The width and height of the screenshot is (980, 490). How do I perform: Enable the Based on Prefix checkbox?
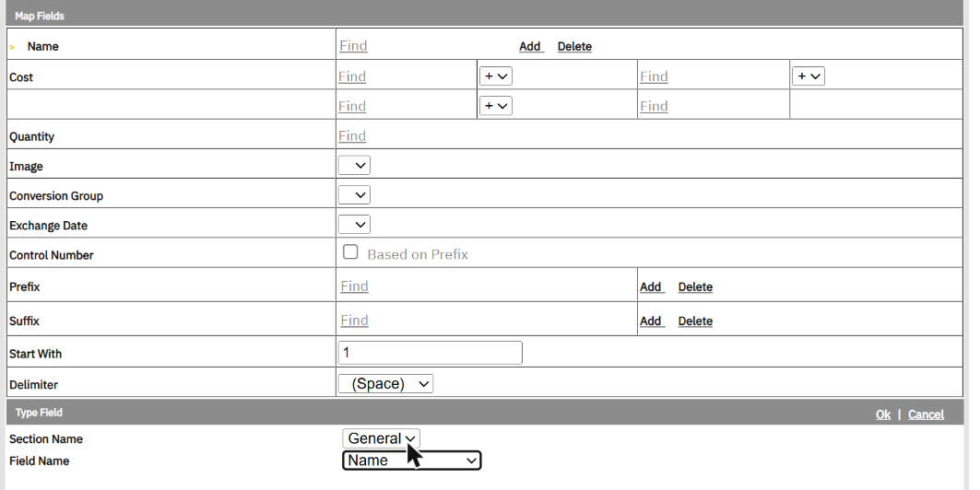[350, 252]
